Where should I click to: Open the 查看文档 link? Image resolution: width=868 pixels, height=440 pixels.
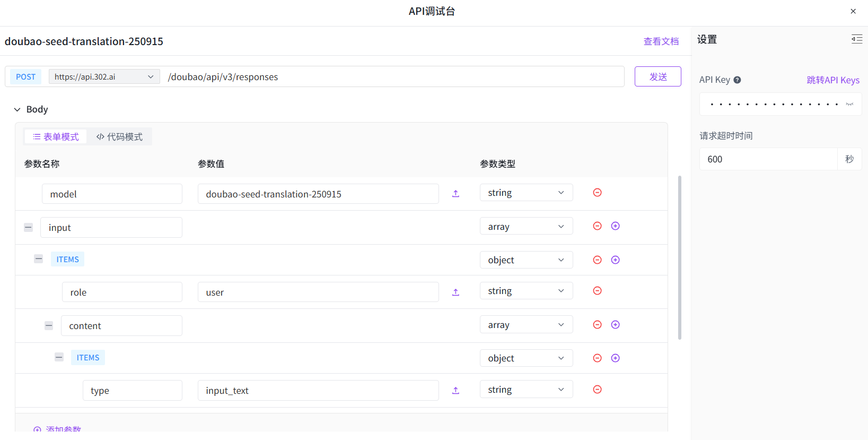click(661, 41)
